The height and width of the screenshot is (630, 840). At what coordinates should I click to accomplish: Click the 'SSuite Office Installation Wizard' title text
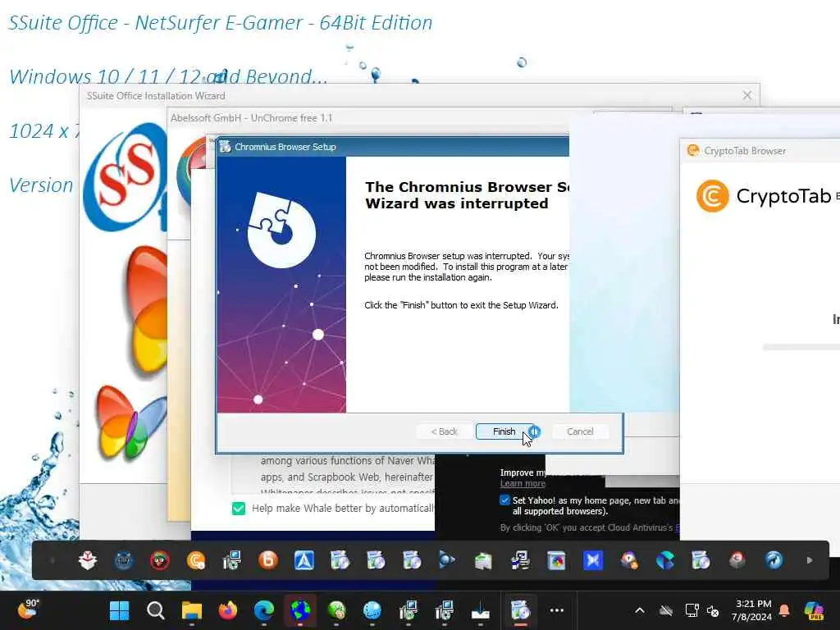156,96
